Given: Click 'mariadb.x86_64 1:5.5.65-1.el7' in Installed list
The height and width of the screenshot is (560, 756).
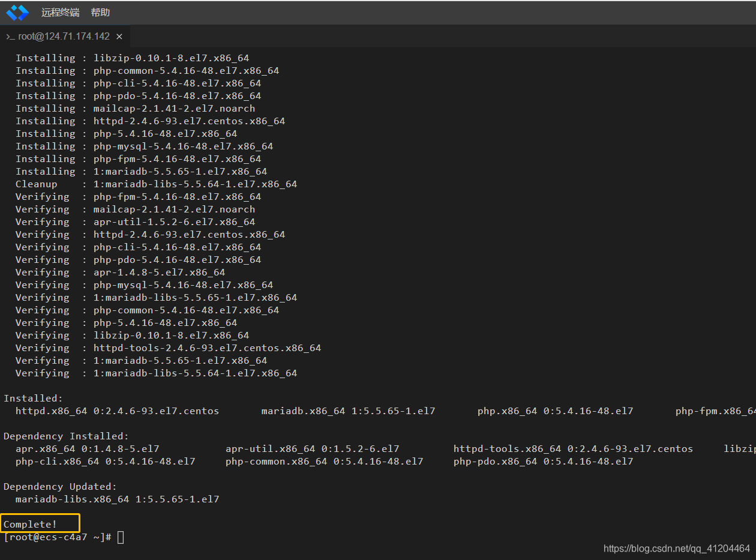Looking at the screenshot, I should 348,411.
